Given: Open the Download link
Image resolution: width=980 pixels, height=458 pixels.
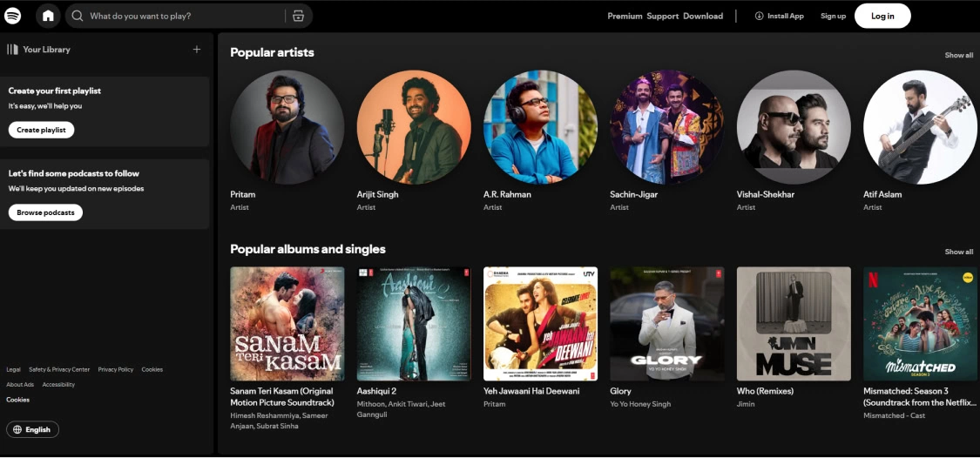Looking at the screenshot, I should (x=702, y=17).
